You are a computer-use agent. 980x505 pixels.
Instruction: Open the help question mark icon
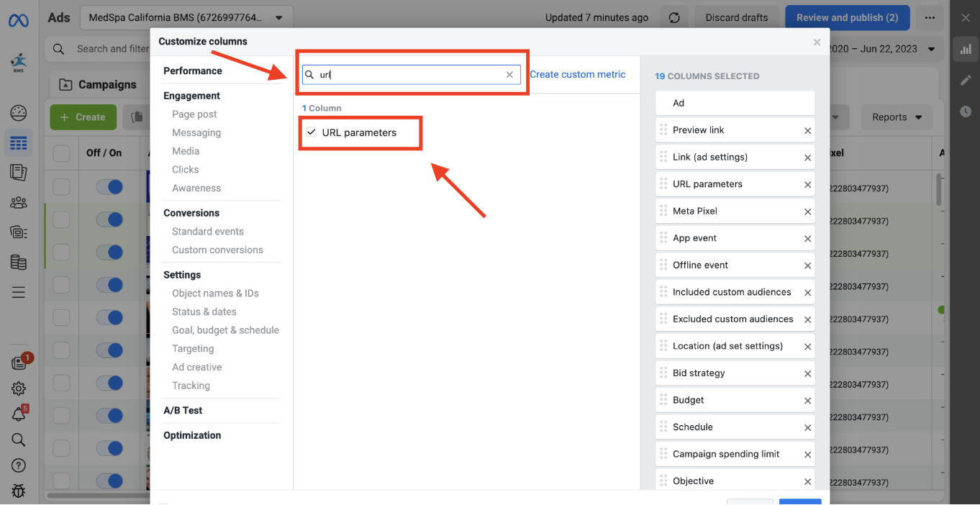(x=19, y=465)
